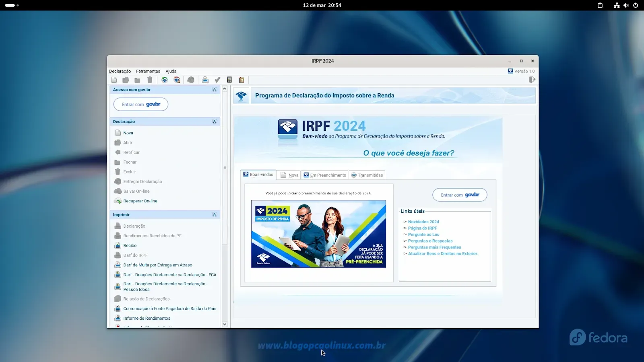The height and width of the screenshot is (362, 644).
Task: Click the green arrow Receita toolbar icon
Action: pyautogui.click(x=165, y=80)
